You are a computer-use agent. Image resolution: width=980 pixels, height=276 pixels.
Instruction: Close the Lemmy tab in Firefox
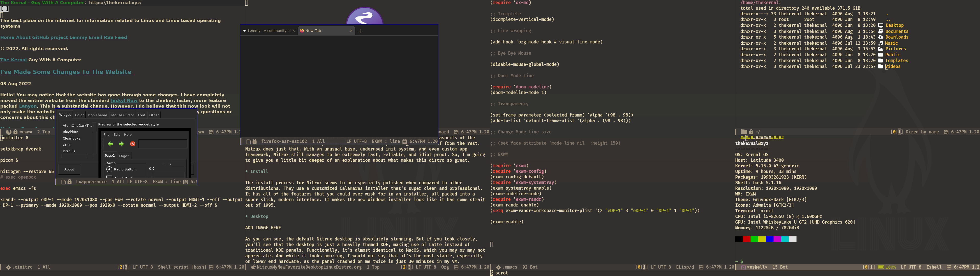pyautogui.click(x=294, y=31)
